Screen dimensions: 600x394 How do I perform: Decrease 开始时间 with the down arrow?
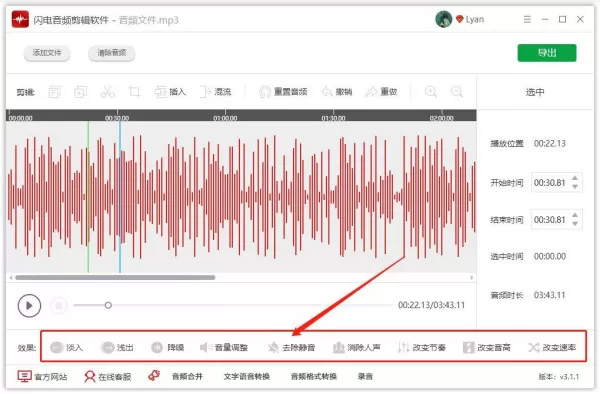(575, 186)
